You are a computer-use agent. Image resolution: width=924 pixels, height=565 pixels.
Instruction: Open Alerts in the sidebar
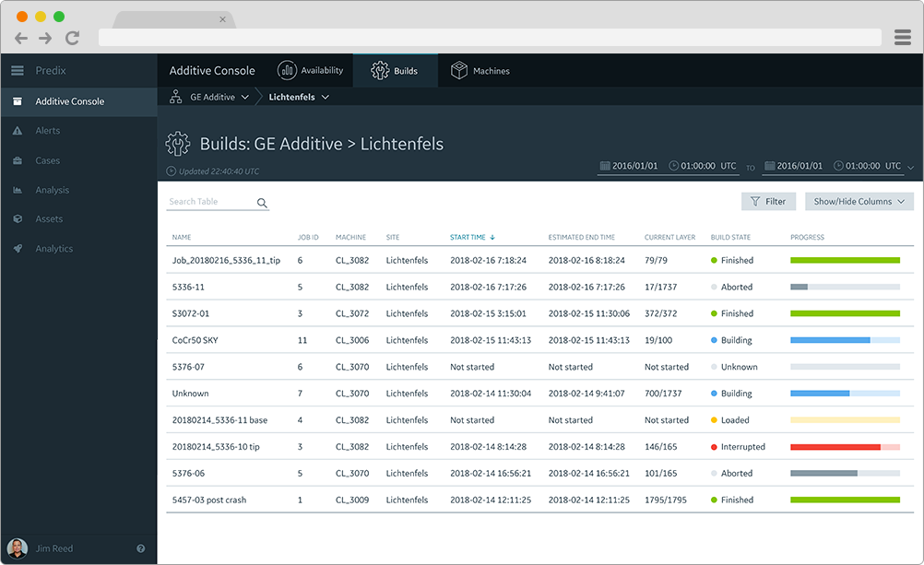[48, 131]
